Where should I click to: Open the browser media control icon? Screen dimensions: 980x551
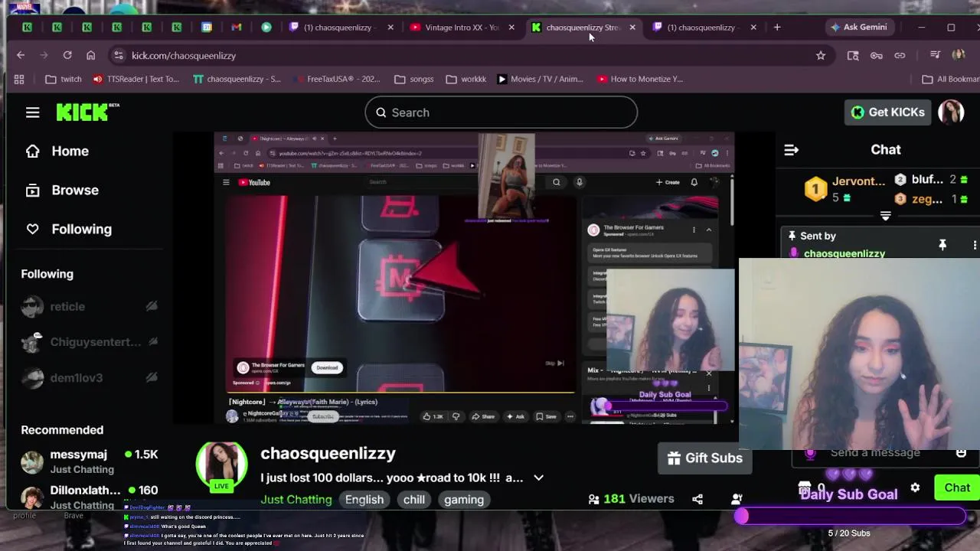click(x=935, y=55)
